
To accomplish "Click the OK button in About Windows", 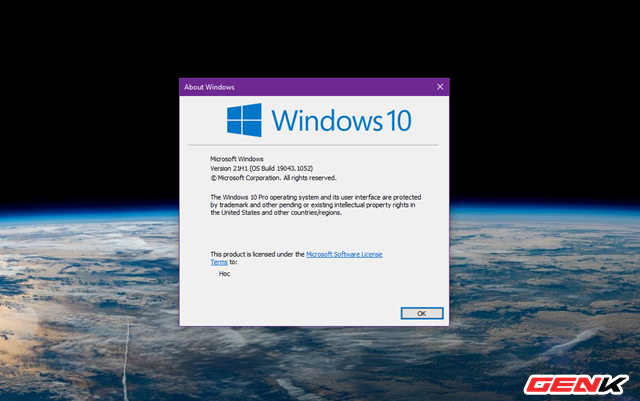I will (x=422, y=313).
